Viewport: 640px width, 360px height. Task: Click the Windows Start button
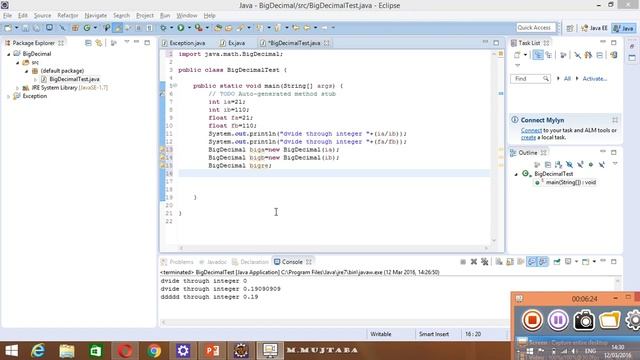click(x=11, y=351)
